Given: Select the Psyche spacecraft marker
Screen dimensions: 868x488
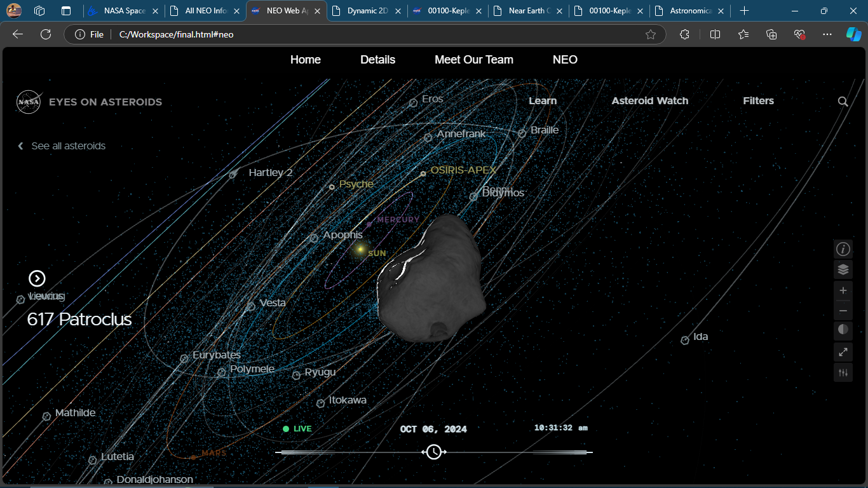Looking at the screenshot, I should click(332, 187).
